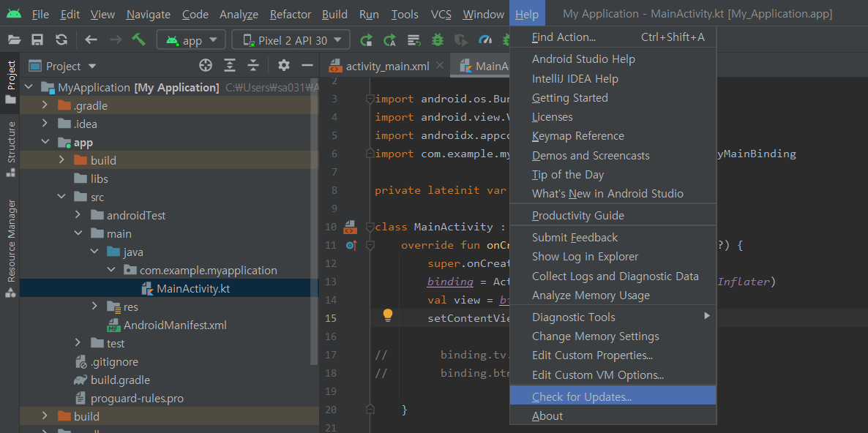The height and width of the screenshot is (433, 868).
Task: Navigate Forward using the right arrow icon
Action: [116, 39]
